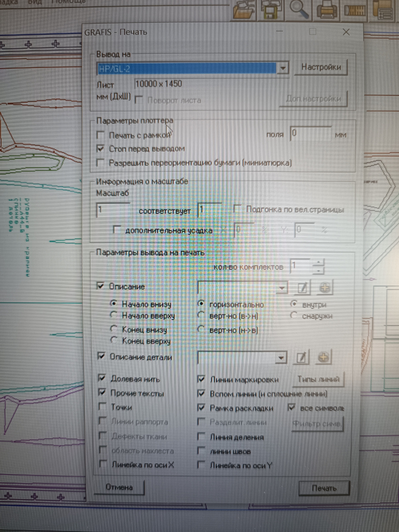Toggle Поворот листа checkbox
Screen dimensions: 399x532
(138, 100)
